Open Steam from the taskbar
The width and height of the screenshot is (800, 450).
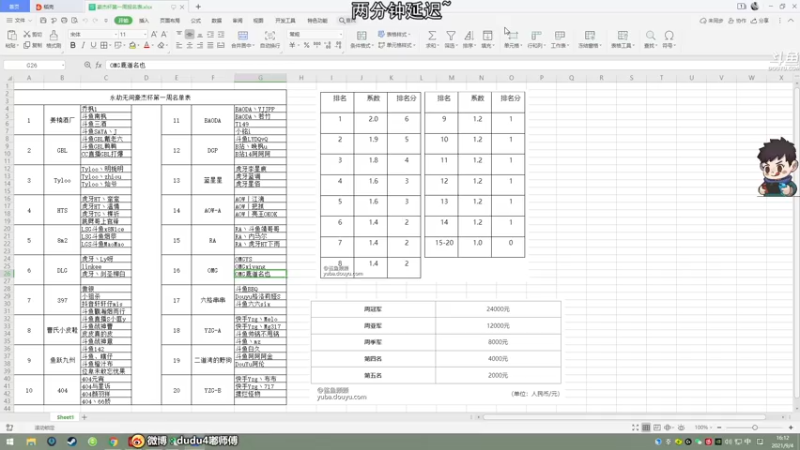pos(72,441)
